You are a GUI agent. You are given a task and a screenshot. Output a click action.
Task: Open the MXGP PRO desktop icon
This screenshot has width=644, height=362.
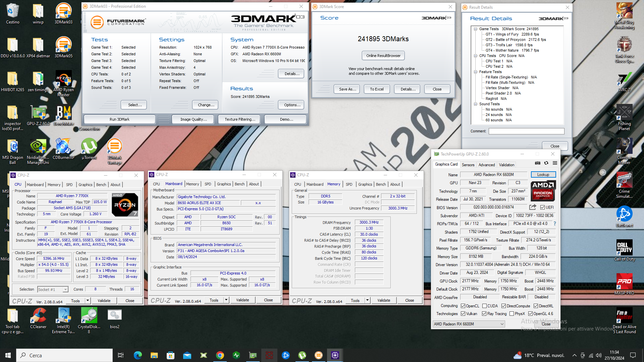click(624, 284)
